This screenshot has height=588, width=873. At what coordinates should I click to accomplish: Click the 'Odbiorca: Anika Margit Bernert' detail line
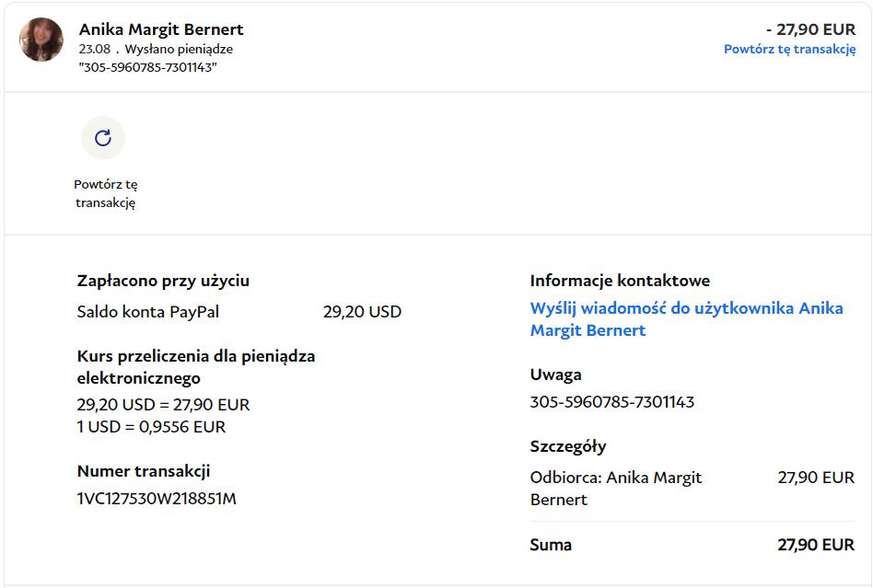(x=615, y=489)
